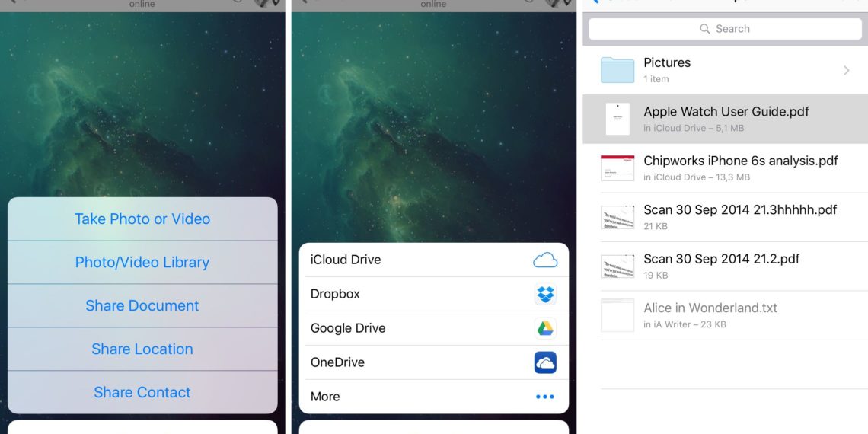
Task: Open Photo/Video Library option
Action: pyautogui.click(x=142, y=263)
